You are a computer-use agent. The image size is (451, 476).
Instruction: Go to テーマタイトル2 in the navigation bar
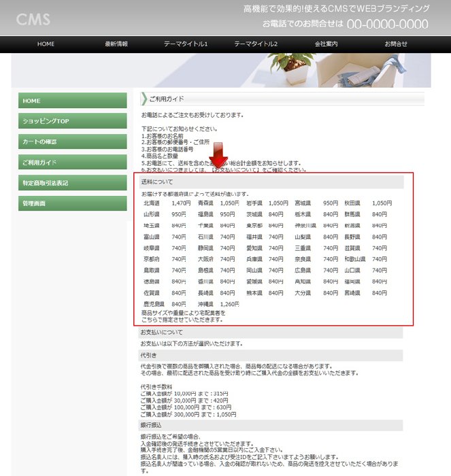pyautogui.click(x=256, y=44)
